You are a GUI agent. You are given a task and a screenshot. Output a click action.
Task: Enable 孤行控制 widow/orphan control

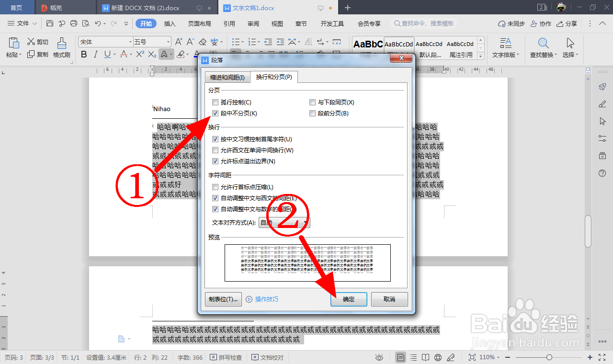tap(215, 102)
